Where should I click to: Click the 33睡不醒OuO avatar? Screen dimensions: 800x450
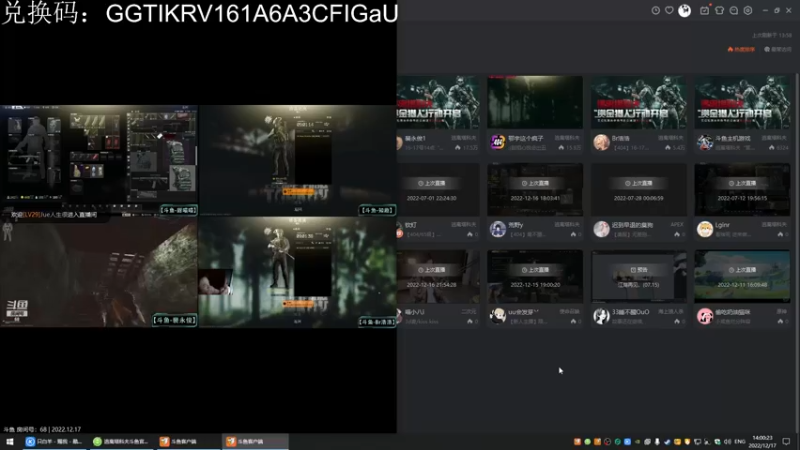[x=602, y=316]
